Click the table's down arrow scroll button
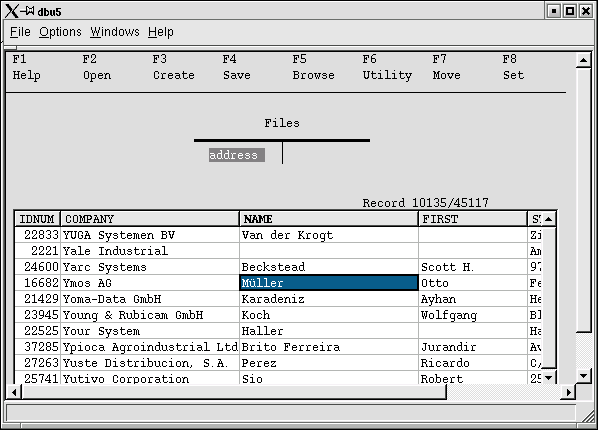598x430 pixels. (548, 377)
